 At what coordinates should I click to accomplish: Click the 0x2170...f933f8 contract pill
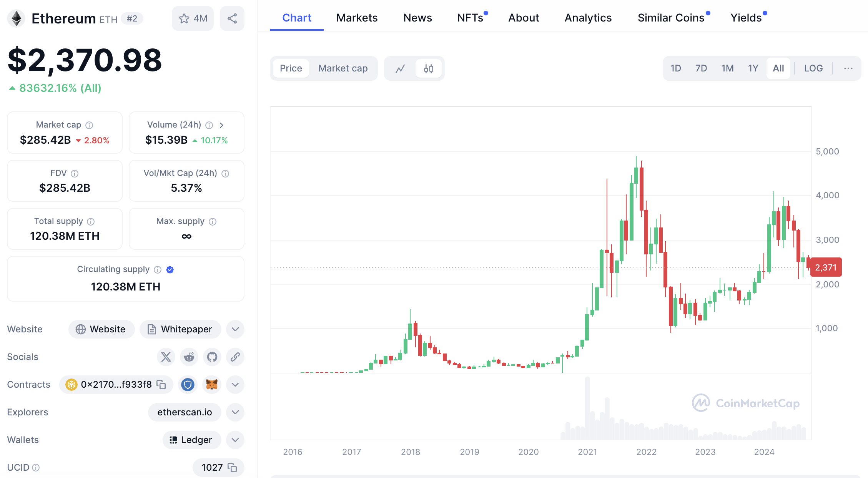pos(116,385)
